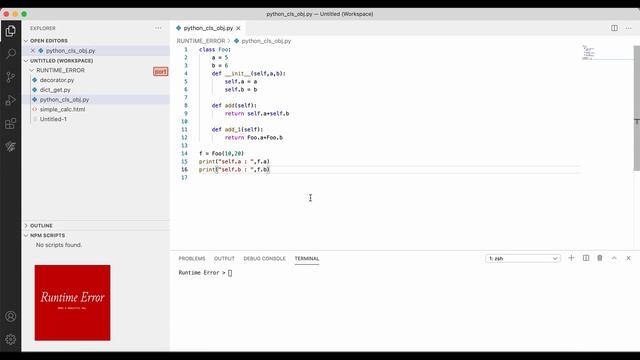Split the terminal panel
Screen dimensions: 640x360
(x=586, y=258)
